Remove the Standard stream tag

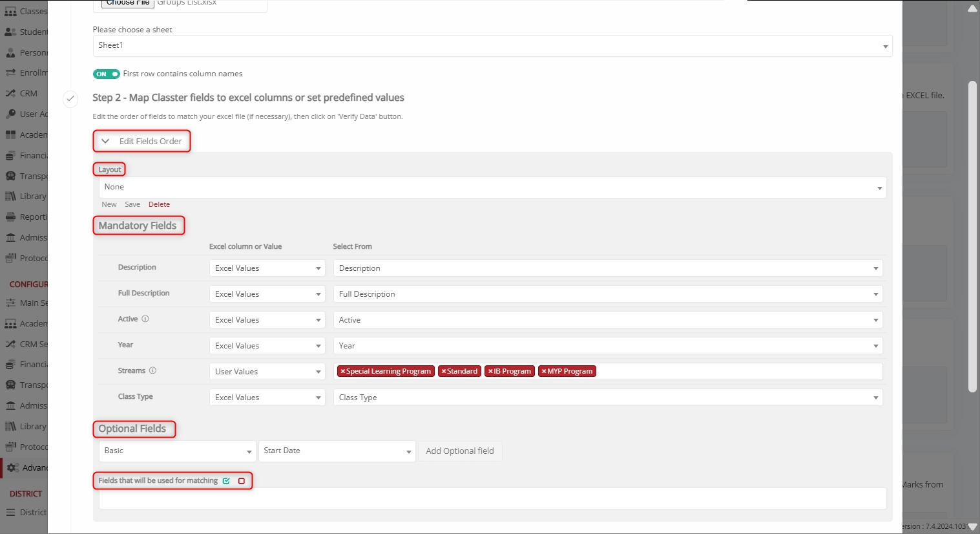coord(443,372)
